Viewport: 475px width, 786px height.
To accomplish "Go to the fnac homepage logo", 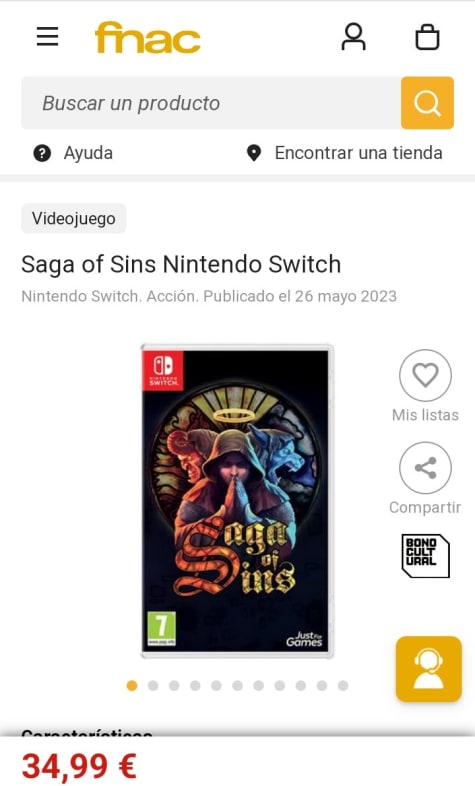I will (147, 37).
